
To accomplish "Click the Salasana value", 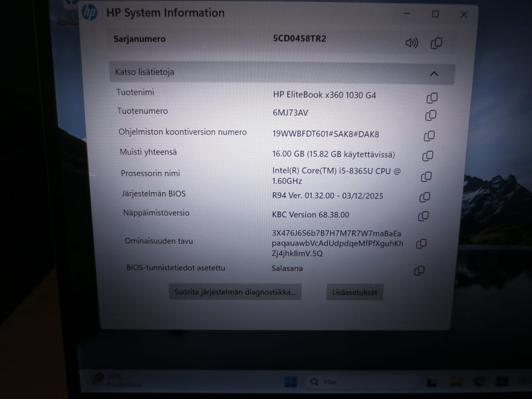I will (x=287, y=268).
